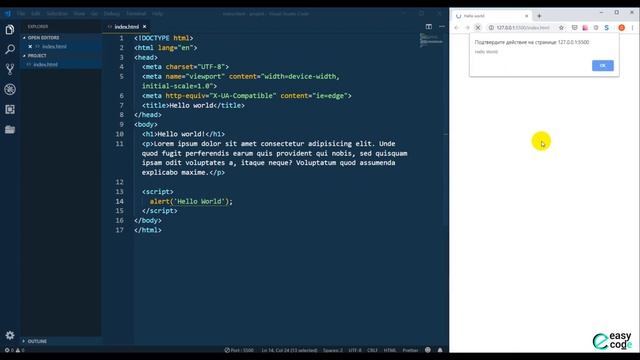The image size is (640, 360).
Task: Click the HTML language mode status item
Action: tap(390, 350)
